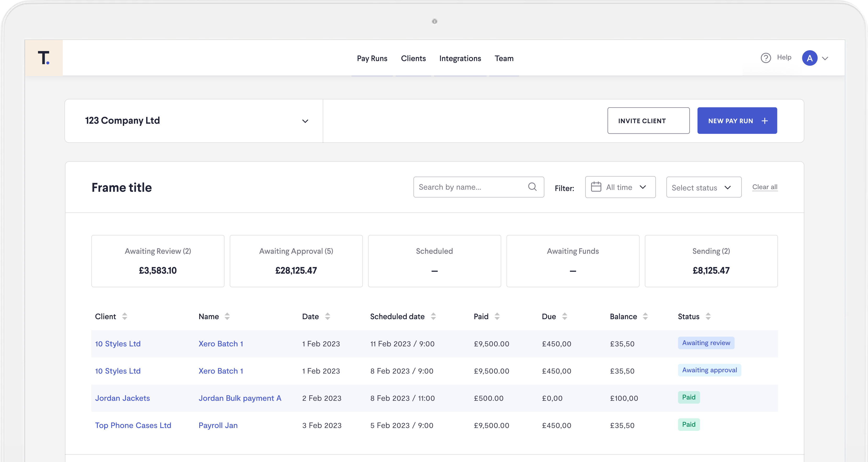Open the 123 Company Ltd dropdown
The width and height of the screenshot is (868, 462).
pyautogui.click(x=194, y=121)
